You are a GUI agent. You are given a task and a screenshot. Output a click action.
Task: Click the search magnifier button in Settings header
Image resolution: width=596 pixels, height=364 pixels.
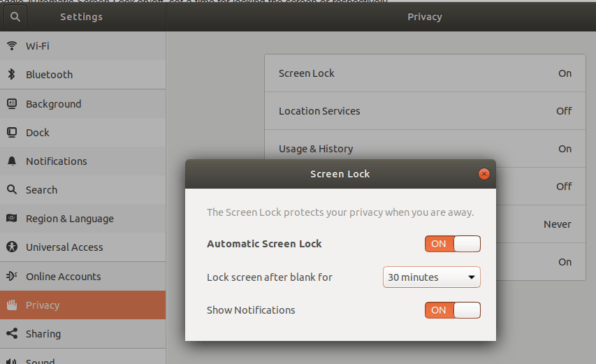click(x=15, y=17)
